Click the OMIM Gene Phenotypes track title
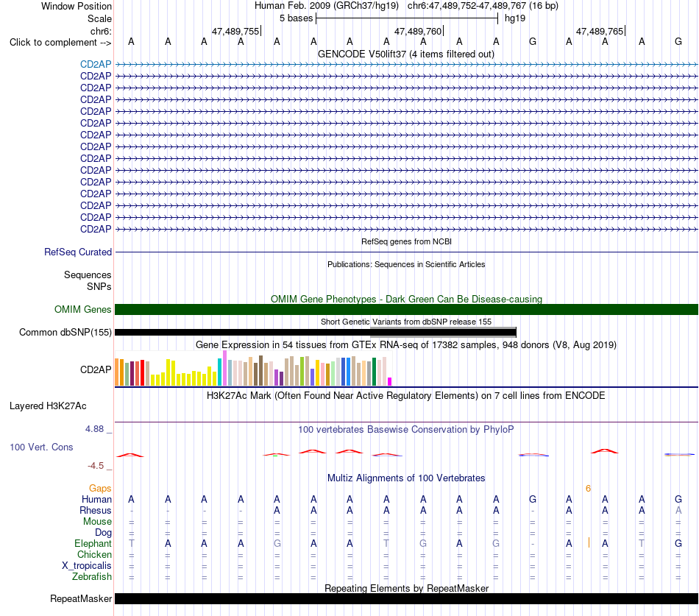Screen dimensions: 699x616 coord(406,299)
